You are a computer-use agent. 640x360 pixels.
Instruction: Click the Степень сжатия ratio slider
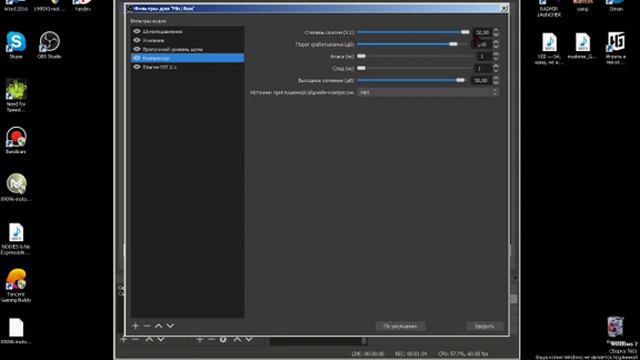point(413,32)
